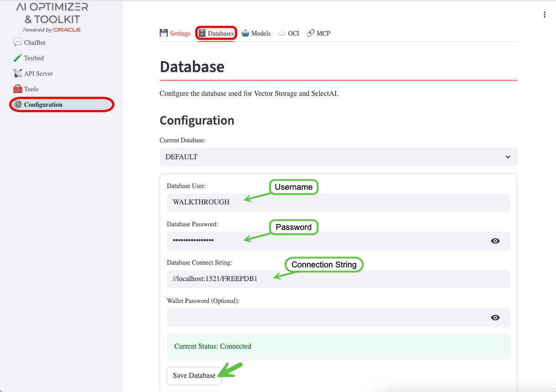Screen dimensions: 556x392
Task: Click the Current Status: Connected banner
Action: coord(338,346)
